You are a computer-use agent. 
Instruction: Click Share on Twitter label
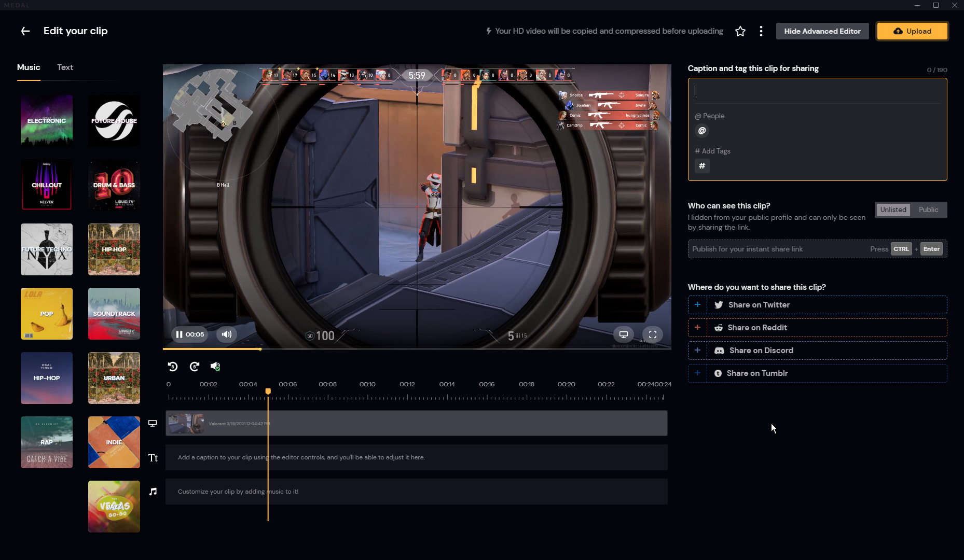pyautogui.click(x=759, y=305)
